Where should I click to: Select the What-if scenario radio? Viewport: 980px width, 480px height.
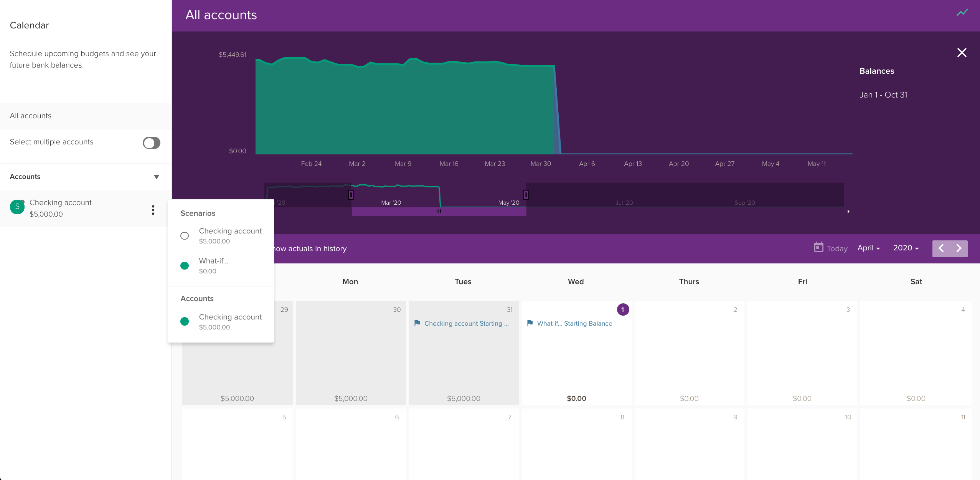tap(185, 266)
